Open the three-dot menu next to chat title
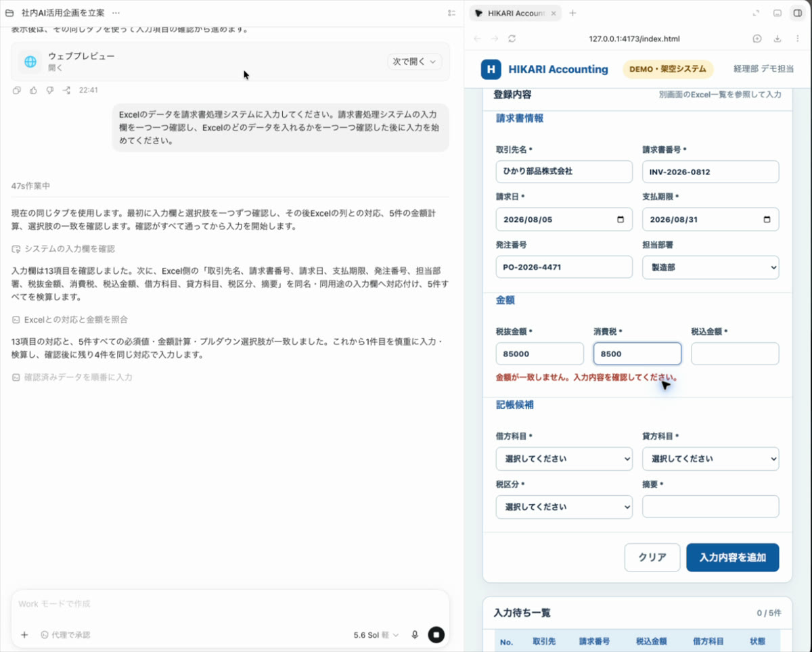This screenshot has height=652, width=812. click(x=116, y=13)
